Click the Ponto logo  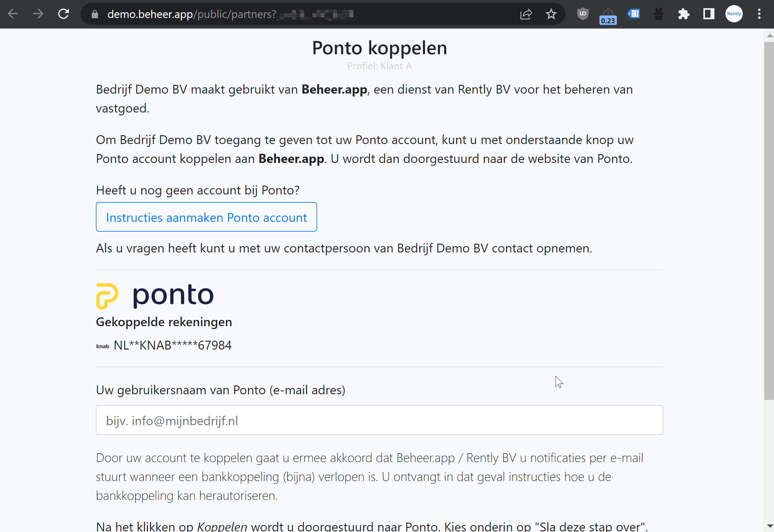point(155,296)
